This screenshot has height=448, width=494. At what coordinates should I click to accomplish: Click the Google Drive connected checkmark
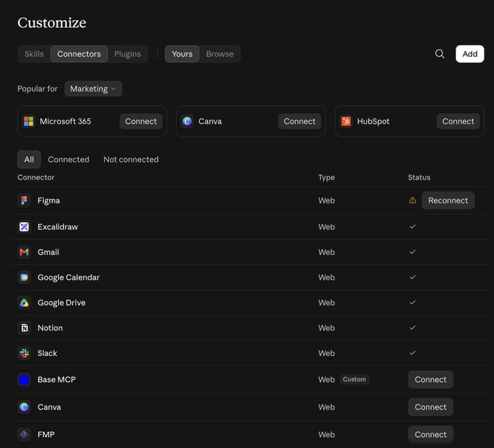413,302
